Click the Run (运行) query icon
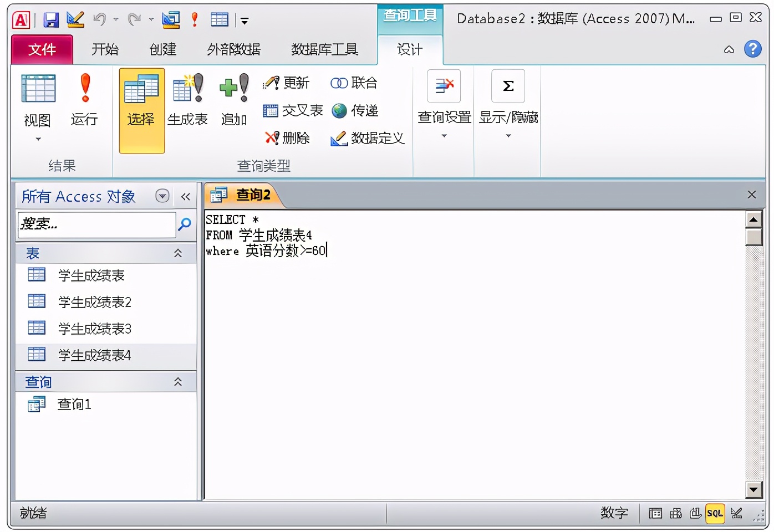Image resolution: width=774 pixels, height=532 pixels. (x=84, y=100)
